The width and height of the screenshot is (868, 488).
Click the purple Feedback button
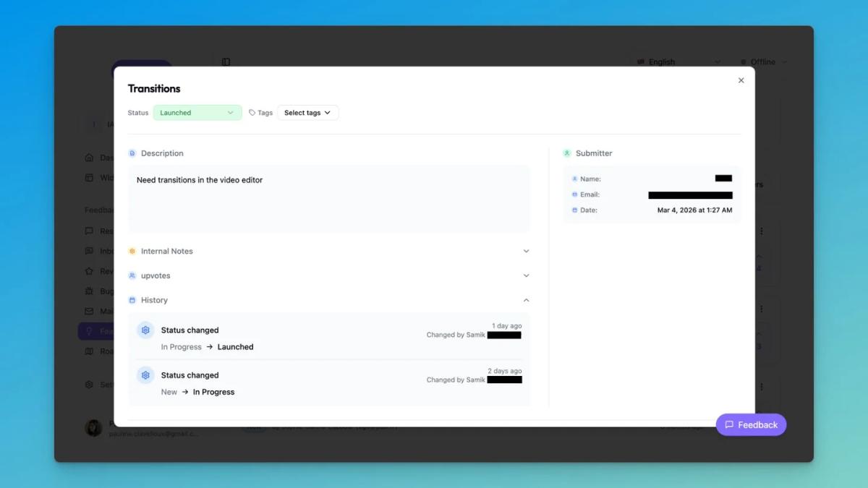[751, 424]
